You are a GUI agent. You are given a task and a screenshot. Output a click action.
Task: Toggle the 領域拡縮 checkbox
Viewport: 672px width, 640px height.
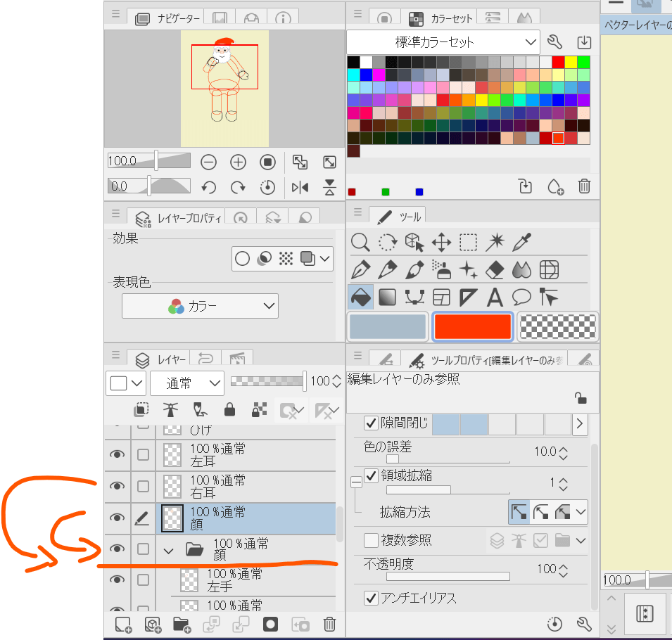[371, 475]
